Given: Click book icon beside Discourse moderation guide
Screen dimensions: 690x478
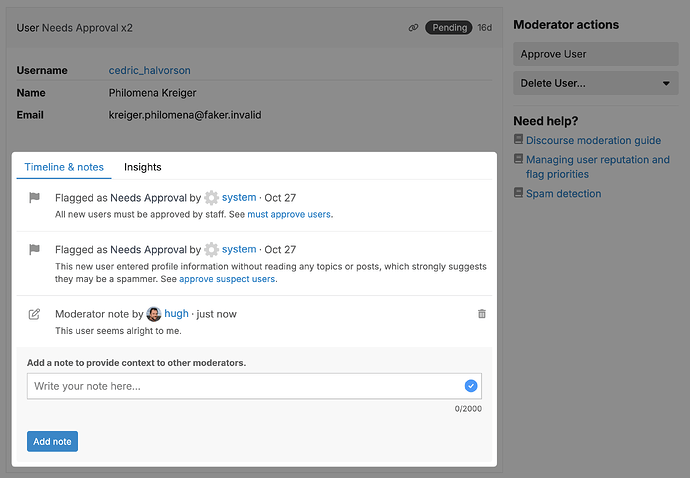Looking at the screenshot, I should point(518,140).
